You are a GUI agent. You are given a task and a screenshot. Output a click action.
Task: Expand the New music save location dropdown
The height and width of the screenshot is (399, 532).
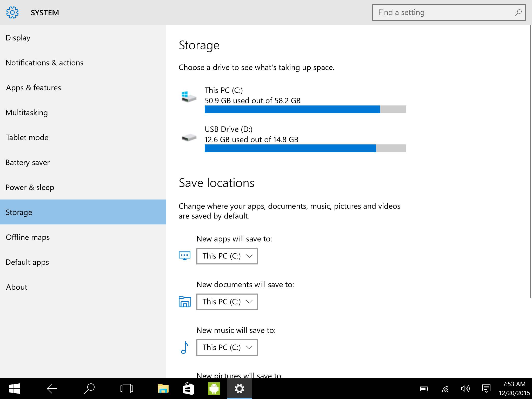[x=227, y=348]
